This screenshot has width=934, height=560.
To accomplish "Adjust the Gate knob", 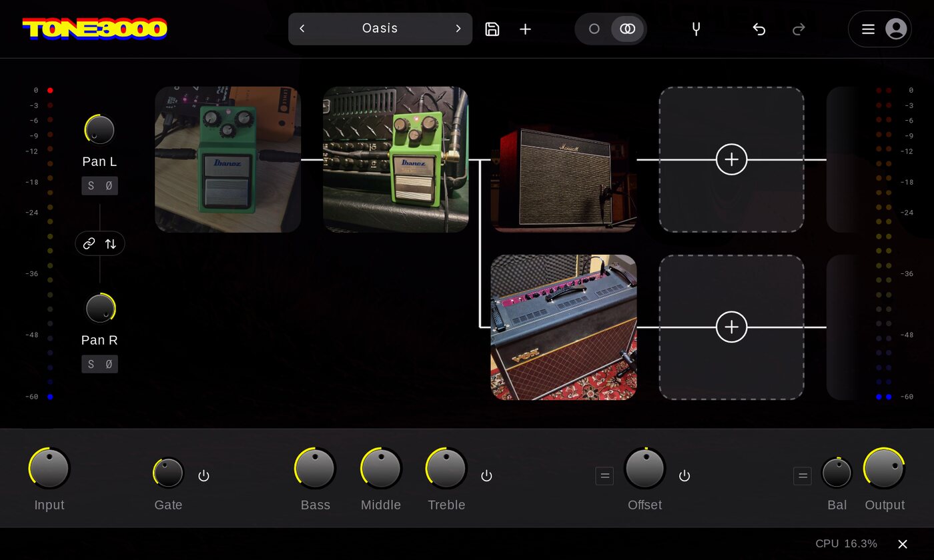I will (168, 473).
